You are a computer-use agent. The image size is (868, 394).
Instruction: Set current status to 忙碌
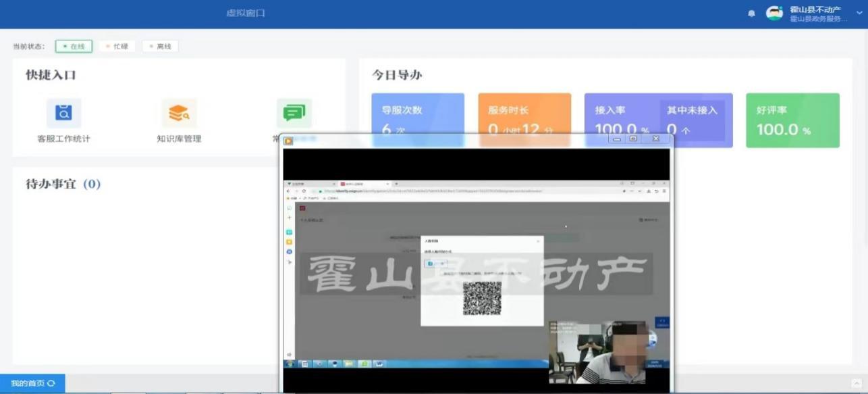[117, 47]
